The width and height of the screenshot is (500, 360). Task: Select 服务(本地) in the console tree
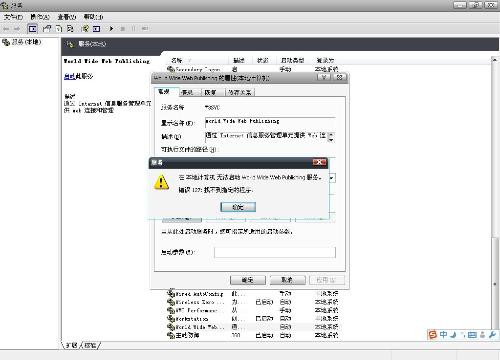[x=22, y=42]
